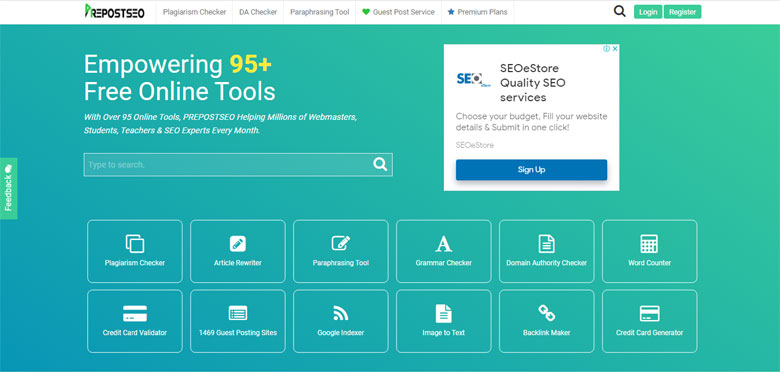The image size is (780, 373).
Task: Click the 'Grammar Checker' tile label
Action: [x=444, y=263]
